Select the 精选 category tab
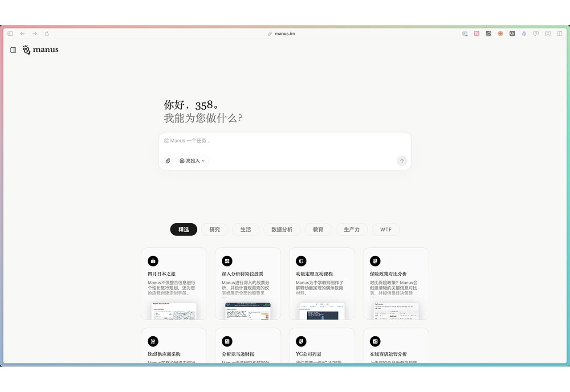The height and width of the screenshot is (392, 570). coord(183,229)
